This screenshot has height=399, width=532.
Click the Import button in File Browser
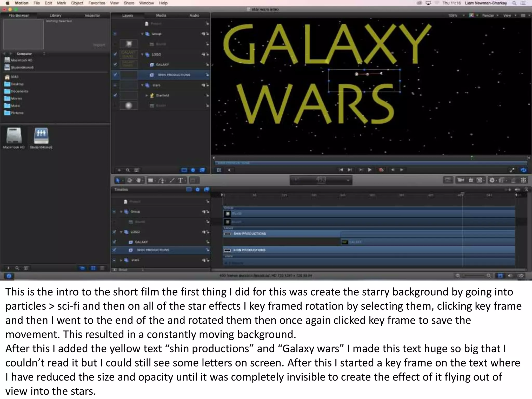99,45
